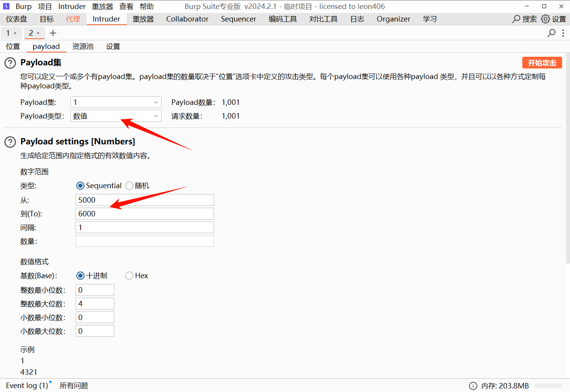
Task: Click the 小数最大位数 field
Action: click(x=95, y=331)
